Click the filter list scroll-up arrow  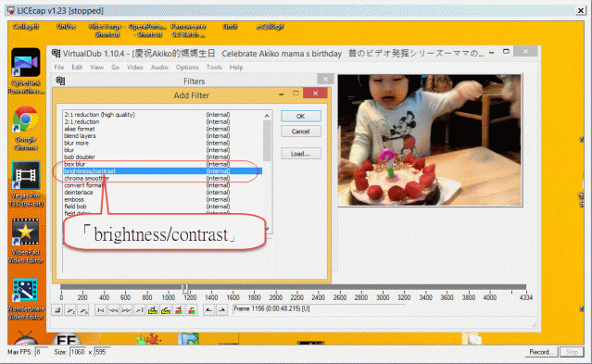click(267, 116)
